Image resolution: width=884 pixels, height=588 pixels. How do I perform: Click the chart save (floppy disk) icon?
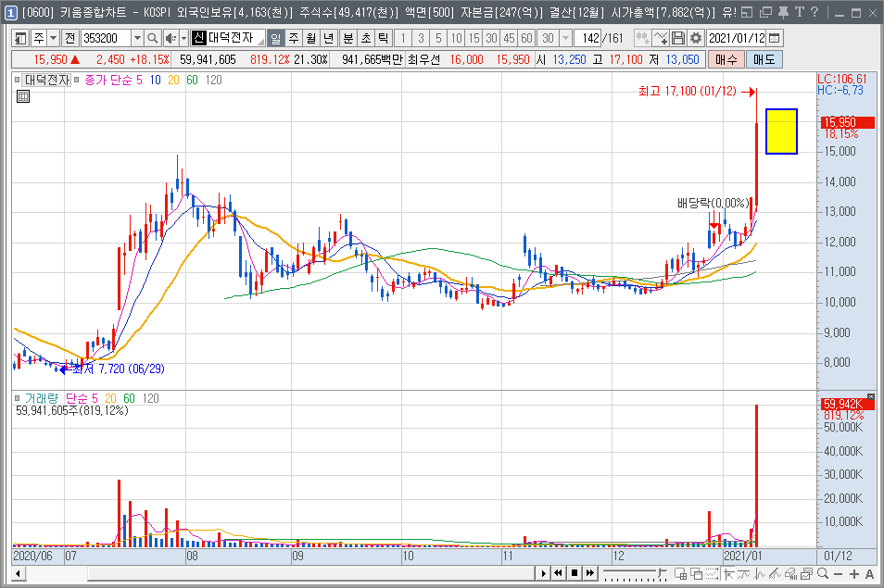coord(678,38)
